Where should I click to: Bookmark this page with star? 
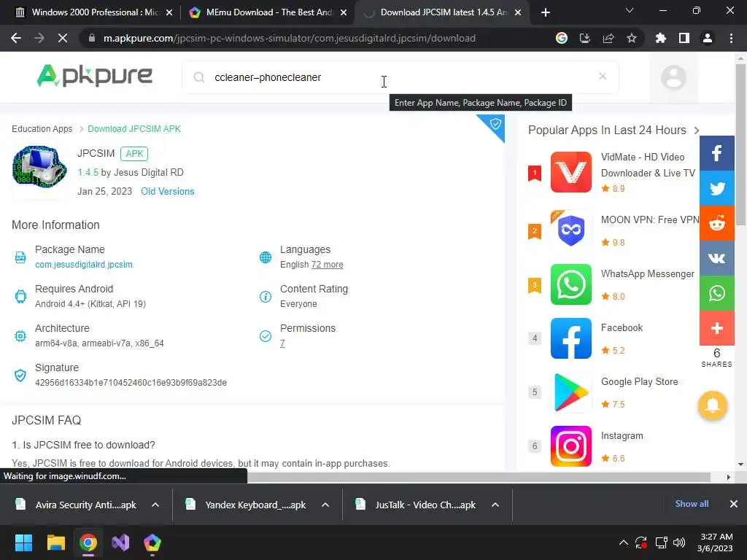[x=631, y=38]
